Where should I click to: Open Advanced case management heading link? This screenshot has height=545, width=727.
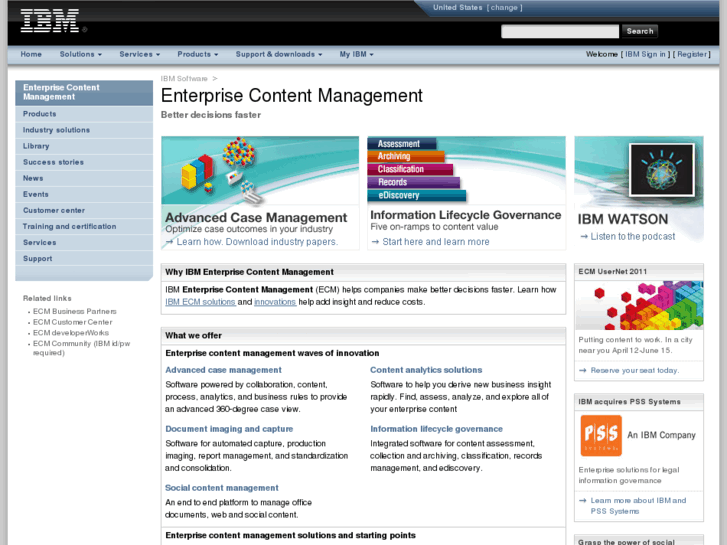[x=223, y=370]
